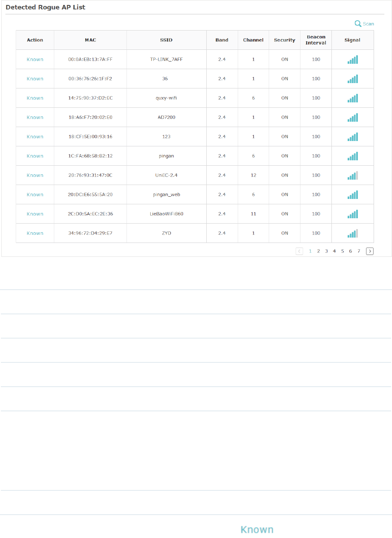Mark AD7200 as Known

pyautogui.click(x=35, y=117)
